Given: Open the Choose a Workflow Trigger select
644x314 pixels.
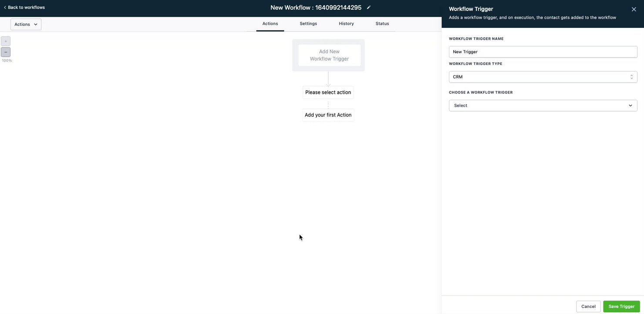Looking at the screenshot, I should tap(543, 106).
